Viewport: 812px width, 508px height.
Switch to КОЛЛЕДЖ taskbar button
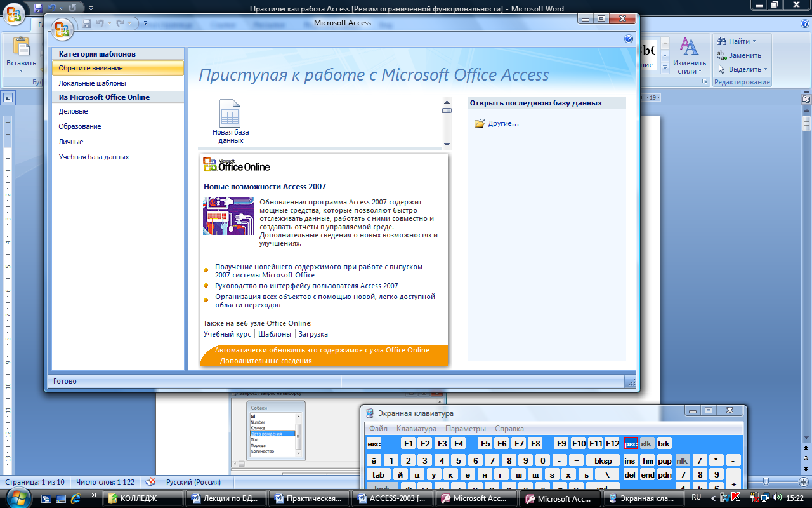(x=143, y=498)
